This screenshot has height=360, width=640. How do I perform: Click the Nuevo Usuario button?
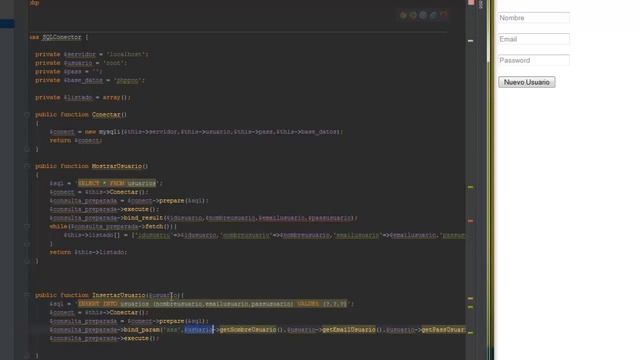tap(527, 82)
